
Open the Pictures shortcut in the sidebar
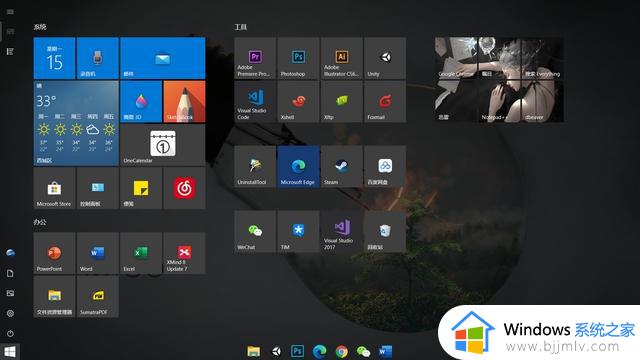(10, 293)
